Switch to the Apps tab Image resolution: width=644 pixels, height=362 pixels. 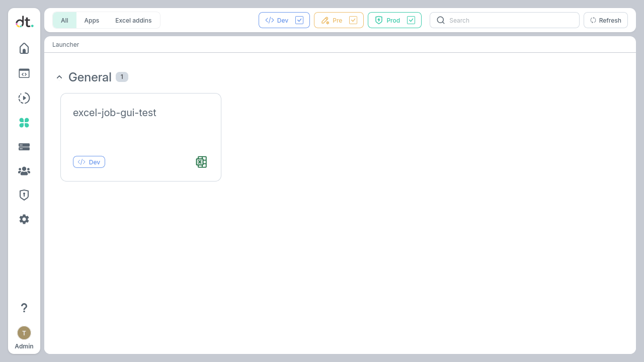(x=92, y=20)
